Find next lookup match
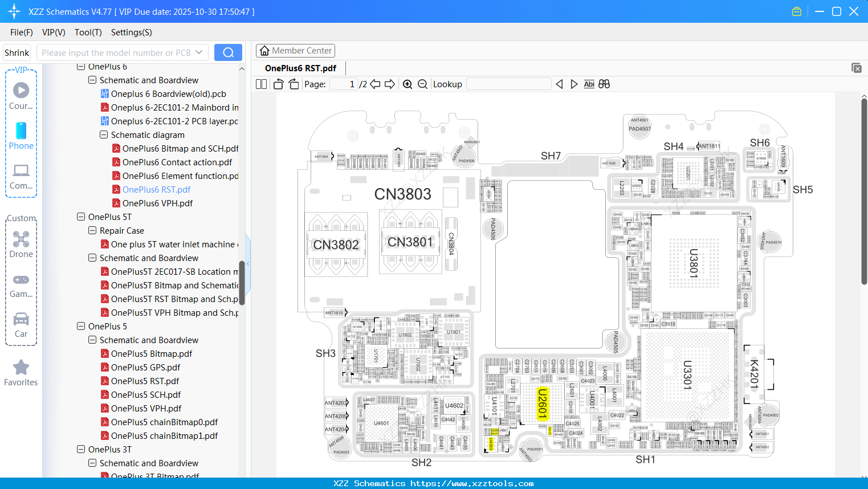 click(x=574, y=84)
